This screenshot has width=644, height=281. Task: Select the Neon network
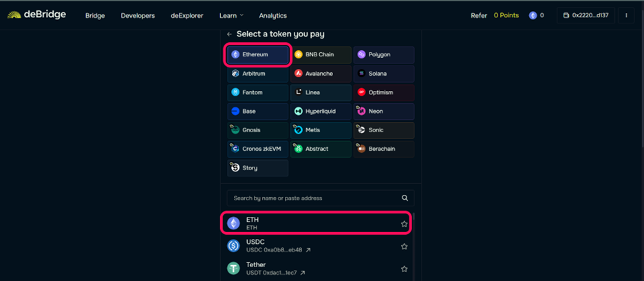tap(384, 112)
